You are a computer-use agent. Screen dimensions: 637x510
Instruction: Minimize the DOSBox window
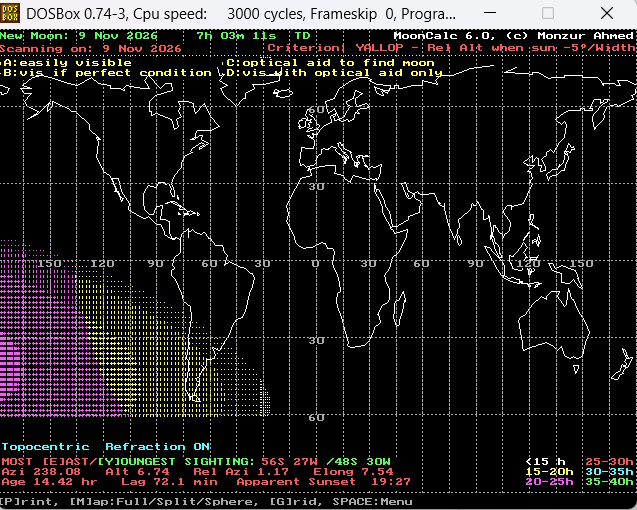(x=490, y=13)
